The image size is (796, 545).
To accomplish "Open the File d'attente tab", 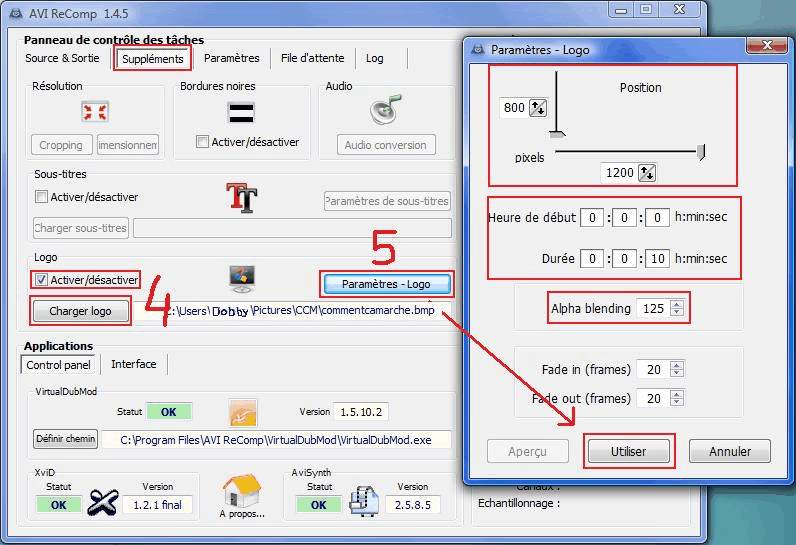I will tap(312, 58).
